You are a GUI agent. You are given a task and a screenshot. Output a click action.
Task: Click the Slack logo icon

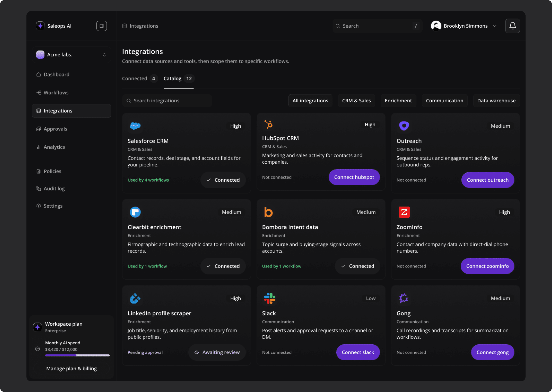tap(269, 298)
